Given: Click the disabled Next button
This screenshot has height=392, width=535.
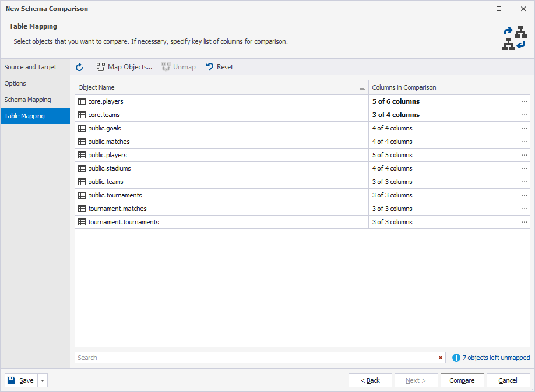Looking at the screenshot, I should click(x=416, y=380).
